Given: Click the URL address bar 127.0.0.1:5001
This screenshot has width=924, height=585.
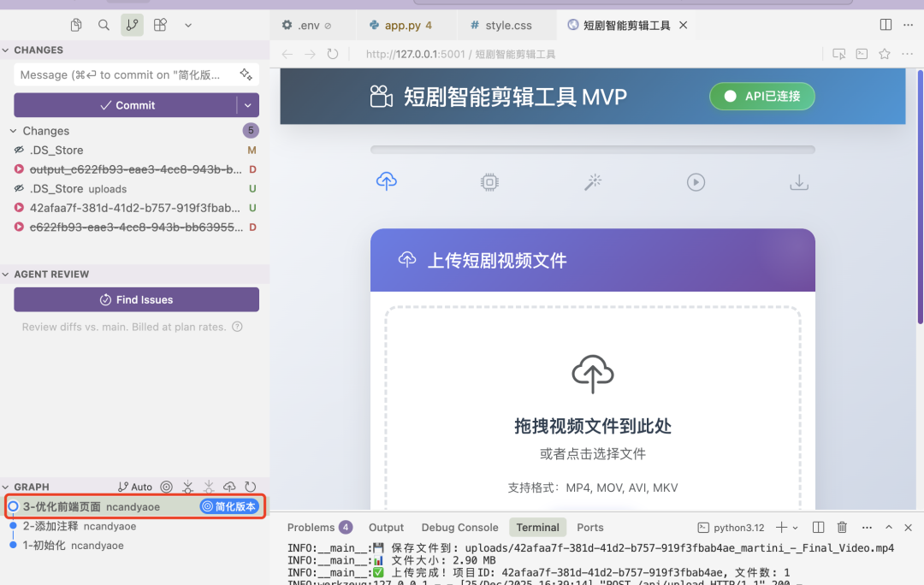Looking at the screenshot, I should pos(461,54).
